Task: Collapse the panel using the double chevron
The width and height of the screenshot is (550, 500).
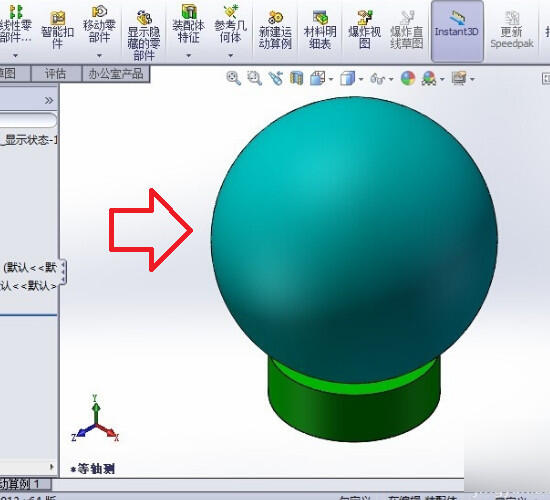Action: (49, 101)
